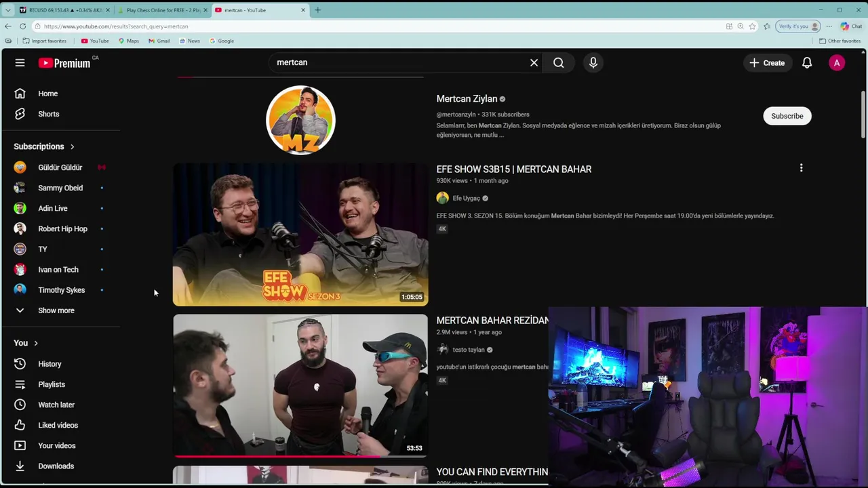The height and width of the screenshot is (488, 868).
Task: Open the account avatar menu
Action: pos(837,63)
